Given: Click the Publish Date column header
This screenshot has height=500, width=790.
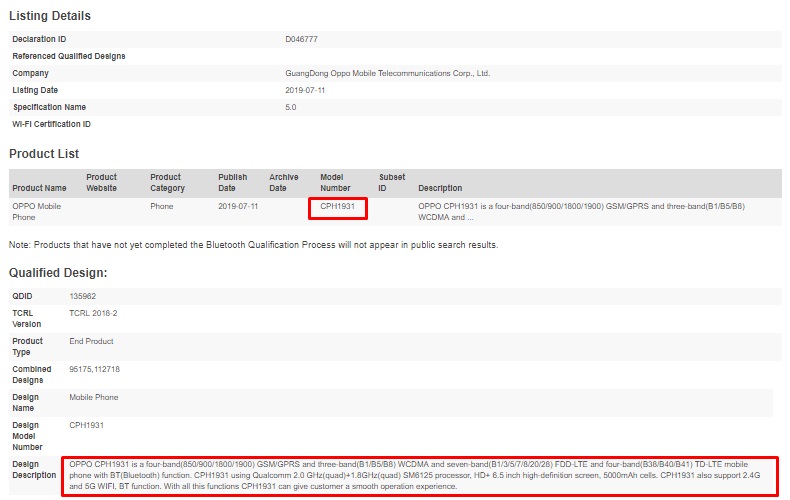Looking at the screenshot, I should pos(232,182).
